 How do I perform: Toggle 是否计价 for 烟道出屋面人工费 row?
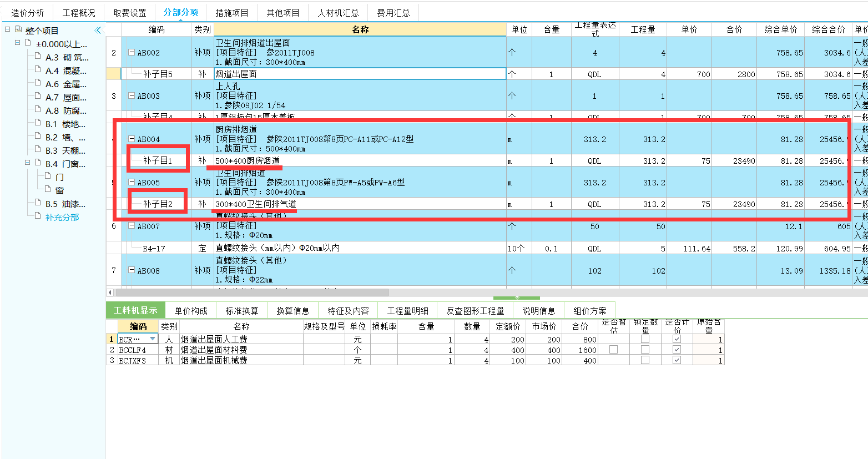click(x=677, y=339)
